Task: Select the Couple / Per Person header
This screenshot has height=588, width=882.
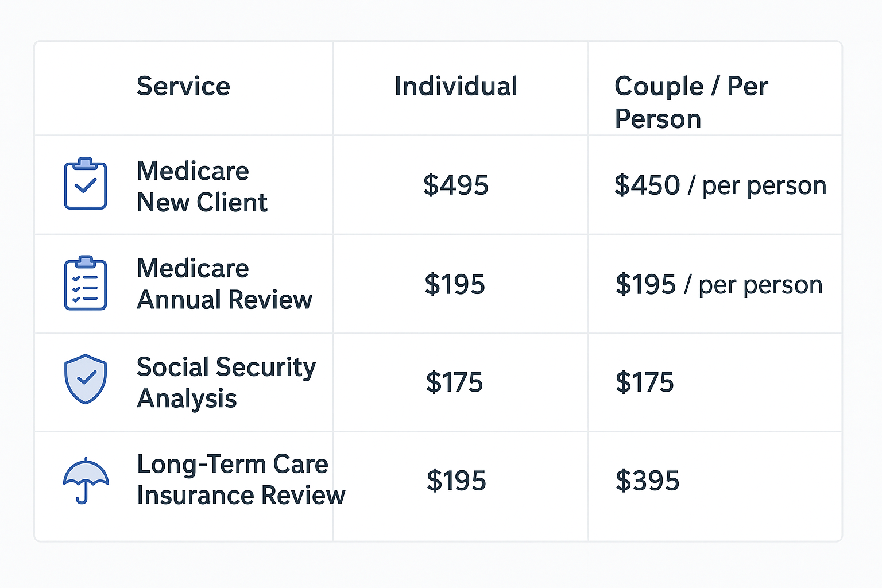Action: point(691,103)
